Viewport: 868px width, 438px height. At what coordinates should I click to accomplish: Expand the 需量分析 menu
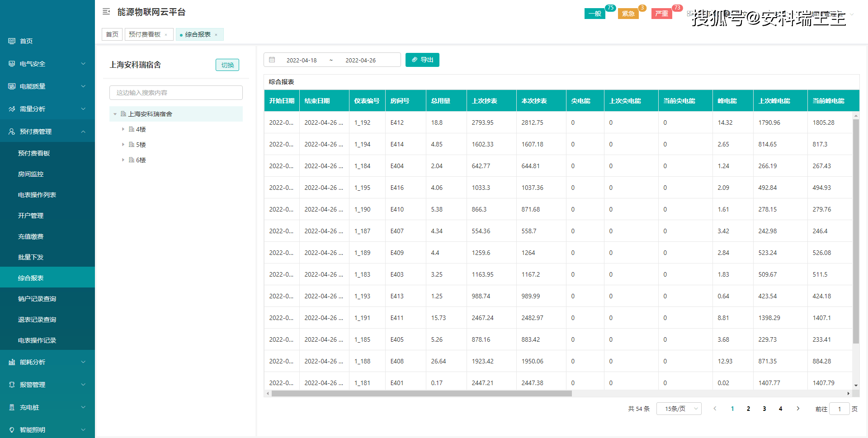click(x=47, y=109)
